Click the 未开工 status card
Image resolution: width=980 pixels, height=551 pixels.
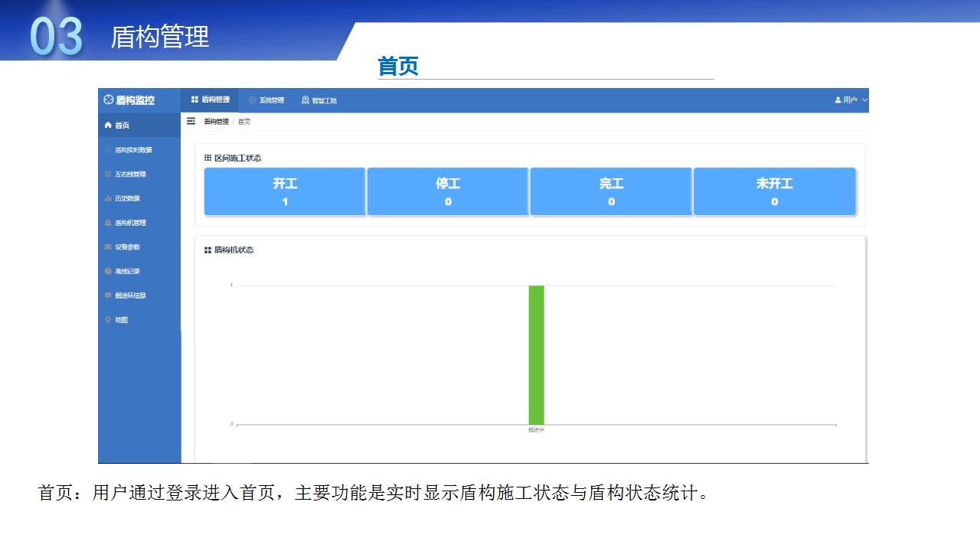tap(774, 191)
